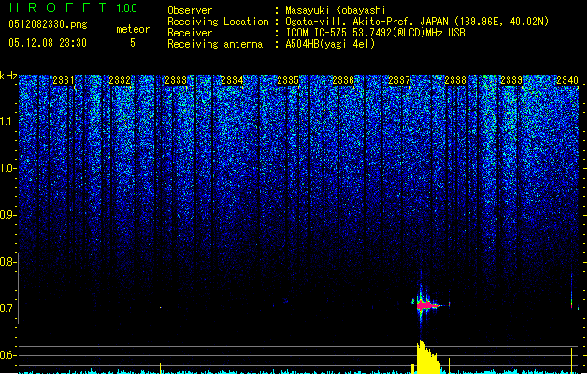
Task: Click the 2331 time marker
Action: point(64,80)
